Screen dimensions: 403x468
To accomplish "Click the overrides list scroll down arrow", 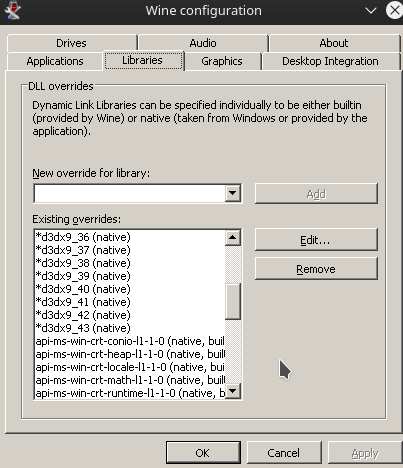I will [233, 390].
